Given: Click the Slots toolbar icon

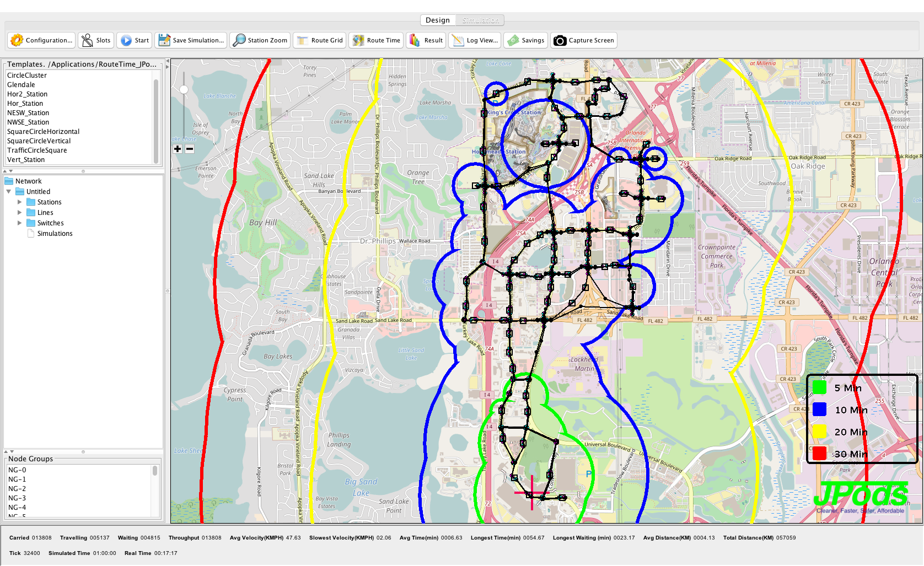Looking at the screenshot, I should click(88, 40).
